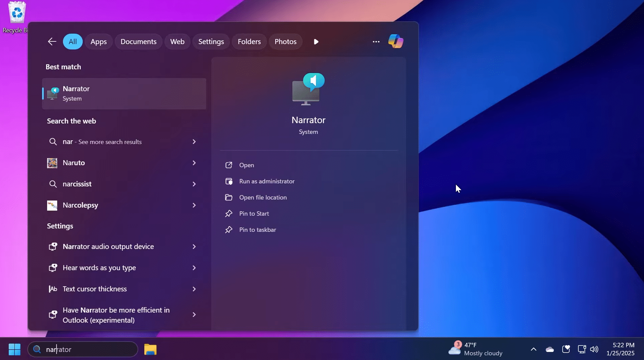Expand the narcissist result chevron

click(194, 184)
